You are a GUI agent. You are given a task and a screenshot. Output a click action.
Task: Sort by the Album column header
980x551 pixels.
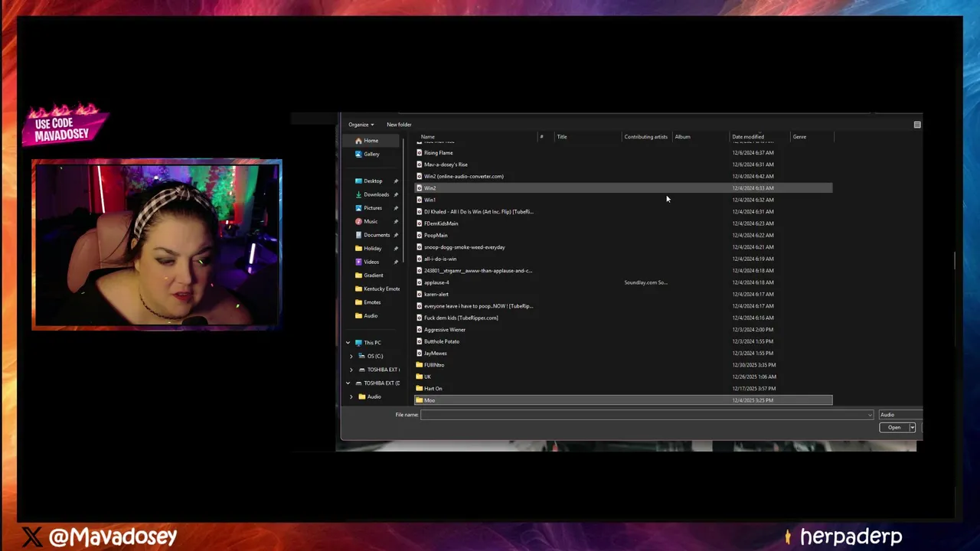pos(682,137)
